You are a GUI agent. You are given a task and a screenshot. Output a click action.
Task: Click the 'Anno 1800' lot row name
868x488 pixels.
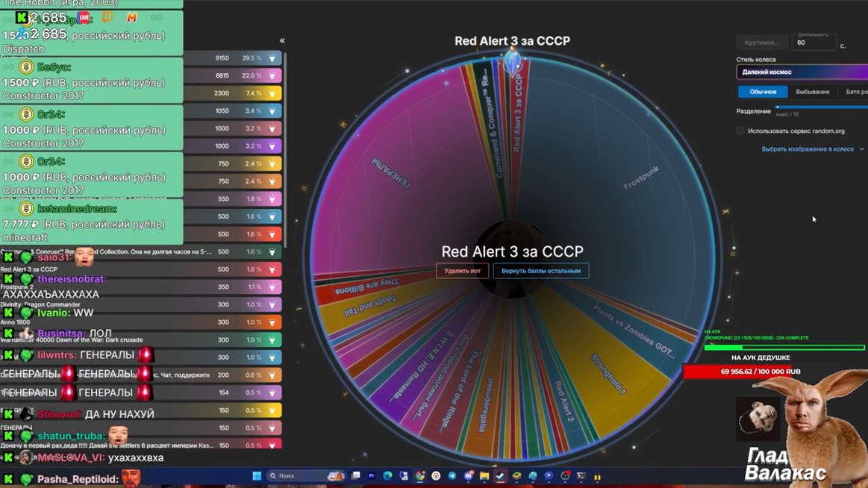coord(14,322)
